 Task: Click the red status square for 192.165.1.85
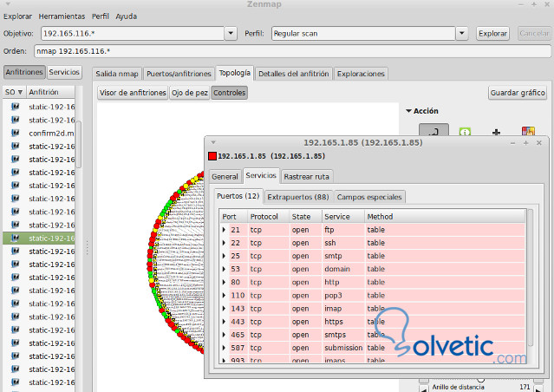tap(212, 156)
